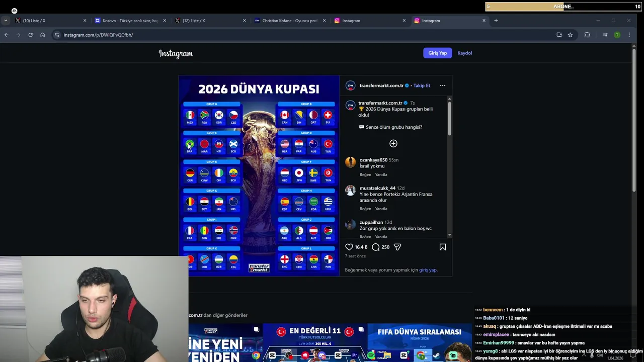Viewport: 644px width, 362px height.
Task: Open the browser extensions menu
Action: 587,35
